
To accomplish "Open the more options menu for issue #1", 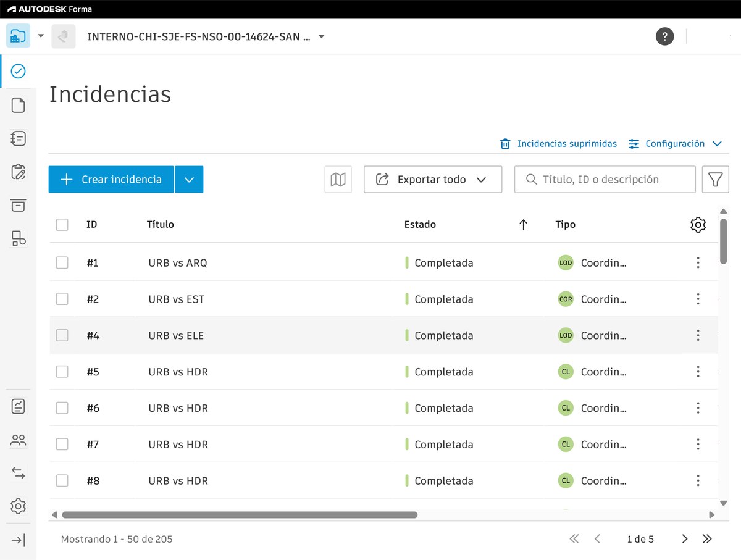I will coord(698,262).
